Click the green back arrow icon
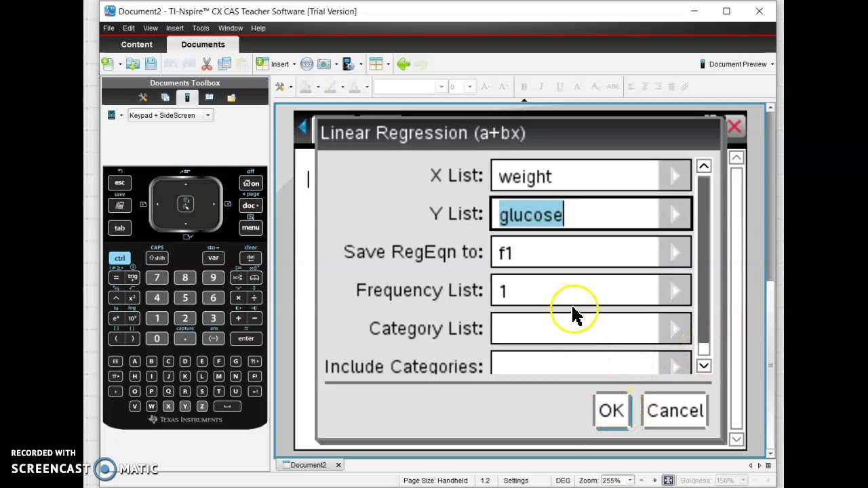 pos(403,64)
